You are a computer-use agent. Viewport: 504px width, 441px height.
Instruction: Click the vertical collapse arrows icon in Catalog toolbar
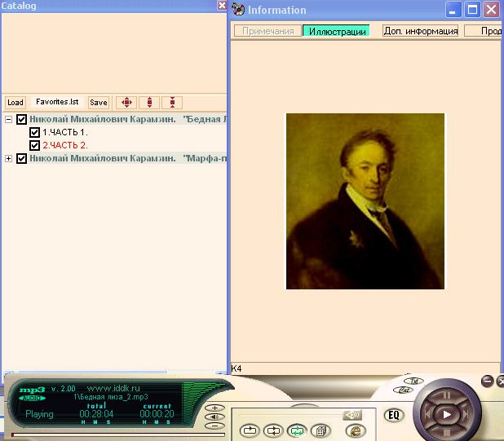171,103
